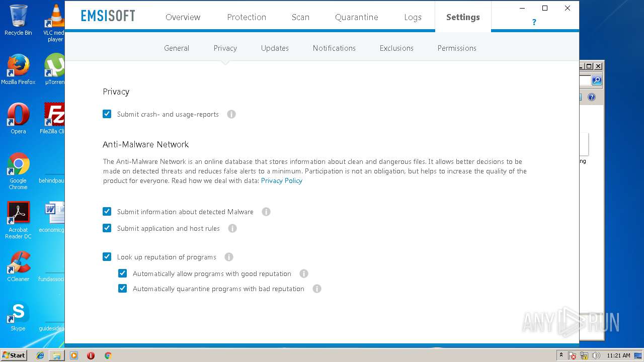Open the help question mark icon
The height and width of the screenshot is (362, 644).
click(534, 22)
